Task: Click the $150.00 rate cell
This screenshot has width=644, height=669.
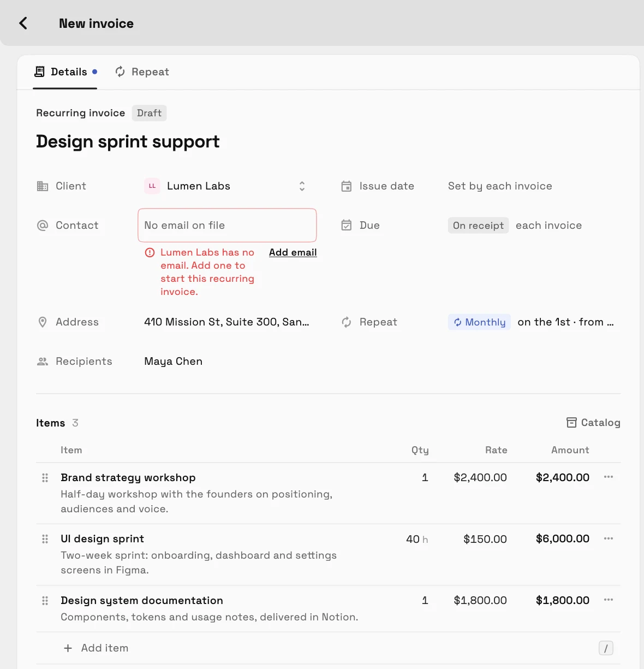Action: (x=485, y=539)
